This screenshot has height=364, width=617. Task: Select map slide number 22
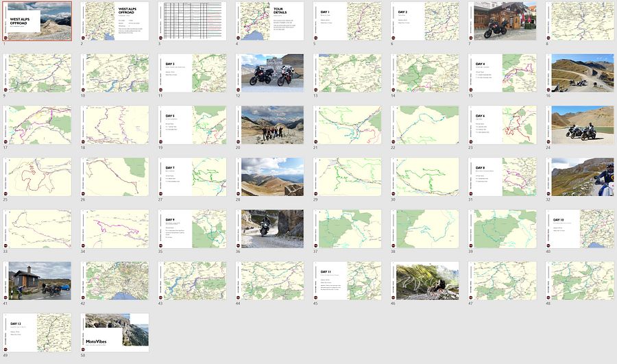(425, 125)
